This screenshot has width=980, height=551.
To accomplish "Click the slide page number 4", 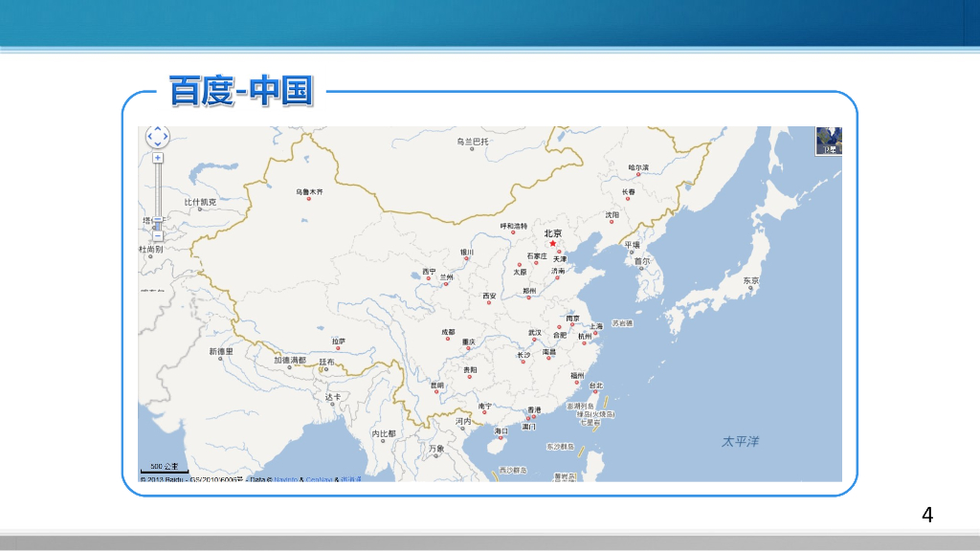I will pyautogui.click(x=927, y=514).
